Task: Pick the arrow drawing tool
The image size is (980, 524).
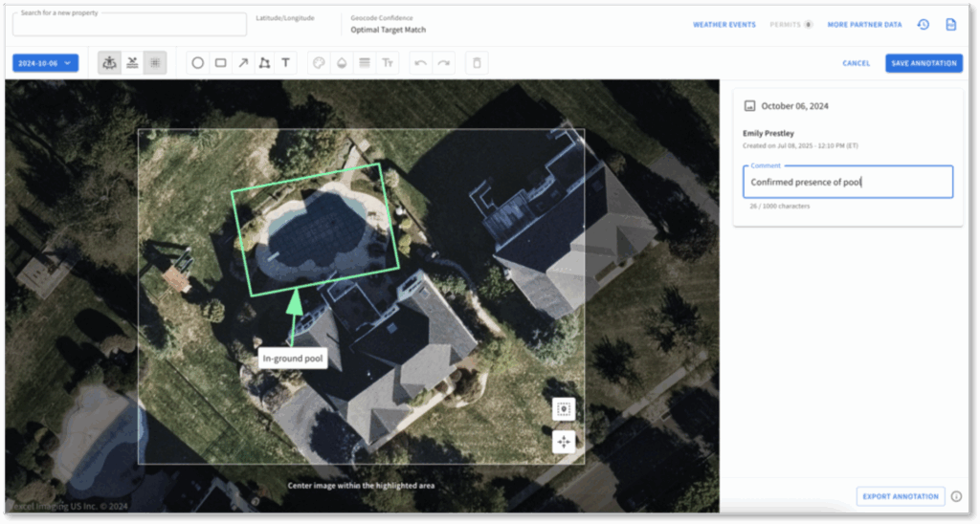Action: [x=242, y=63]
